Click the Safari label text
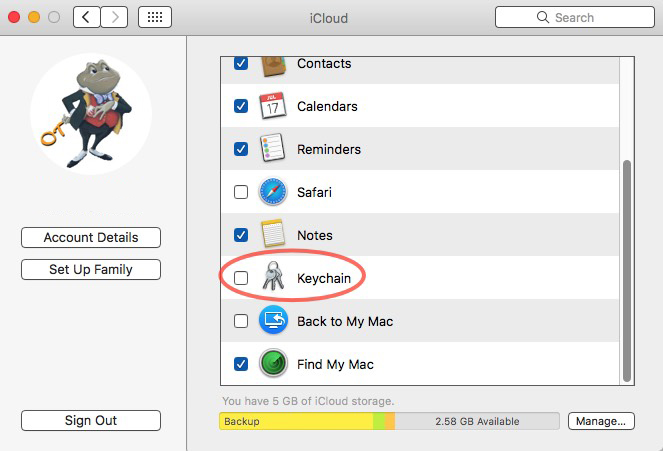Image resolution: width=663 pixels, height=451 pixels. click(314, 192)
